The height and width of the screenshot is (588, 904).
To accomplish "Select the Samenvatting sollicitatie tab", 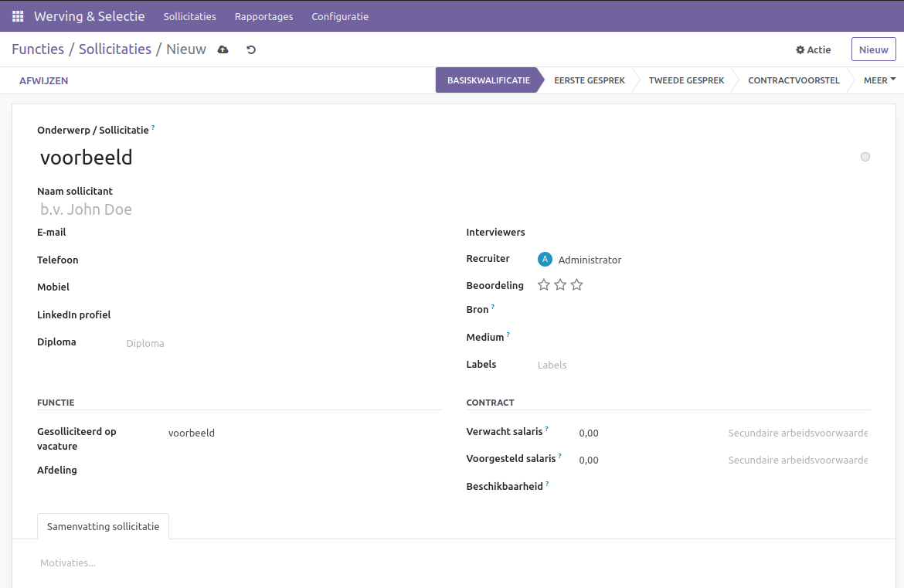I will tap(103, 526).
